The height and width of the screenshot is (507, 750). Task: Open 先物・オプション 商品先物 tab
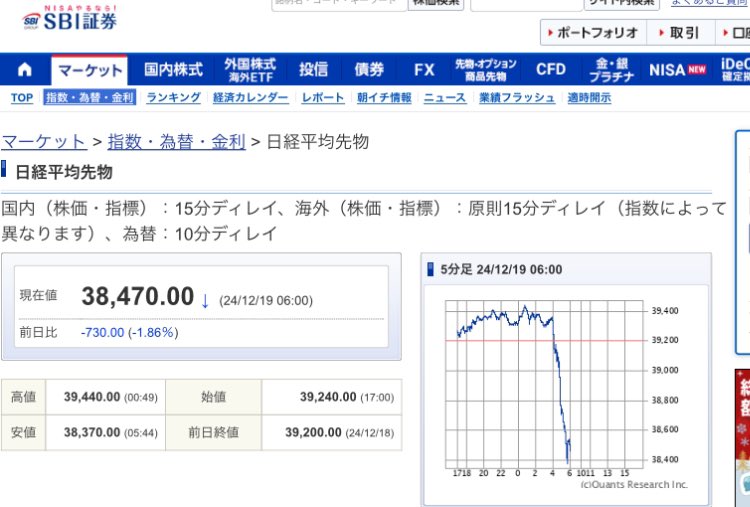(x=485, y=70)
